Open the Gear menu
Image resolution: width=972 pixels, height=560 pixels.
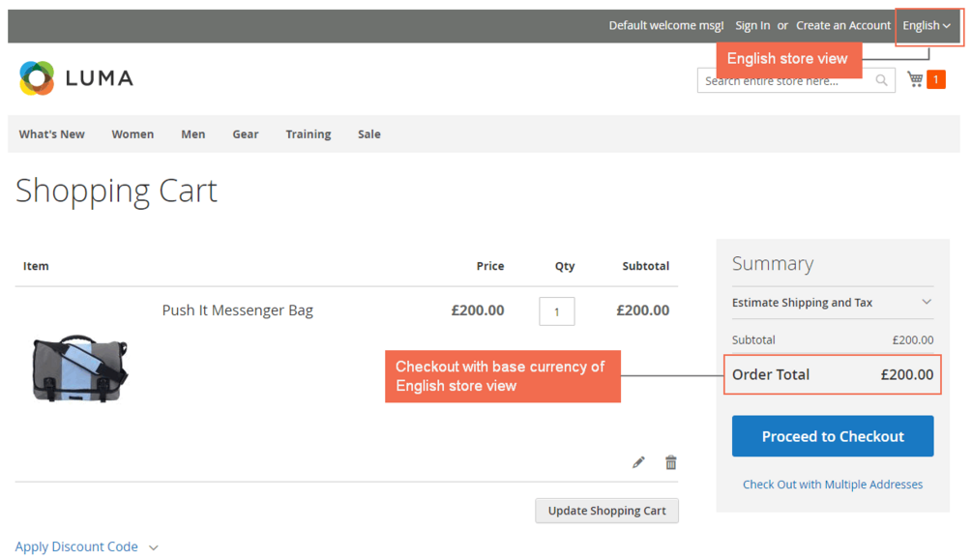tap(246, 134)
